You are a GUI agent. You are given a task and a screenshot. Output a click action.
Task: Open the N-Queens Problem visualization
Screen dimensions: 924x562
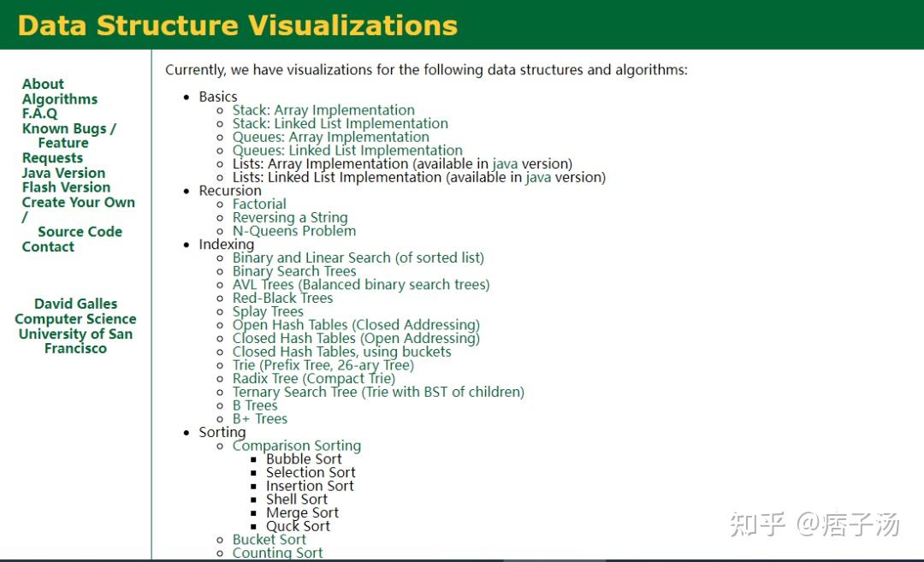[294, 230]
